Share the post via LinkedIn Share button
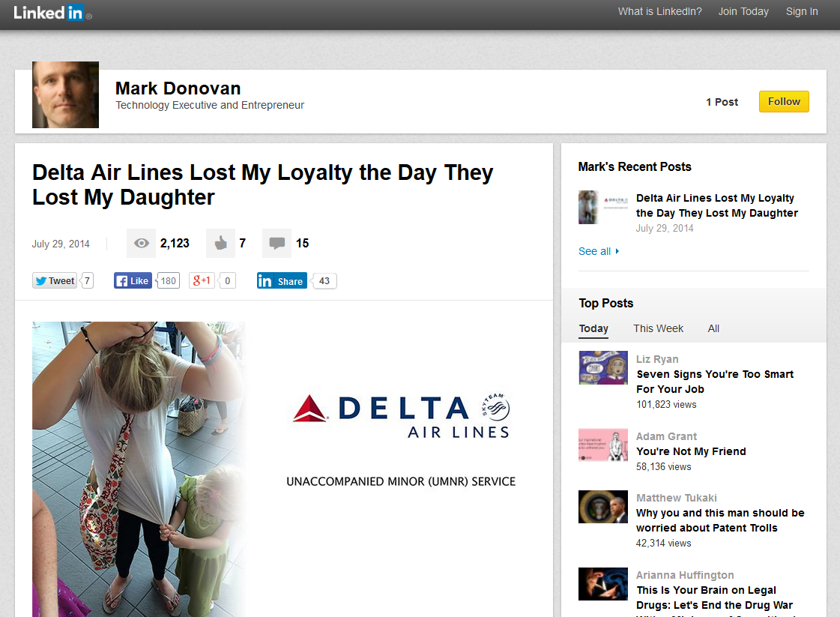 tap(282, 281)
